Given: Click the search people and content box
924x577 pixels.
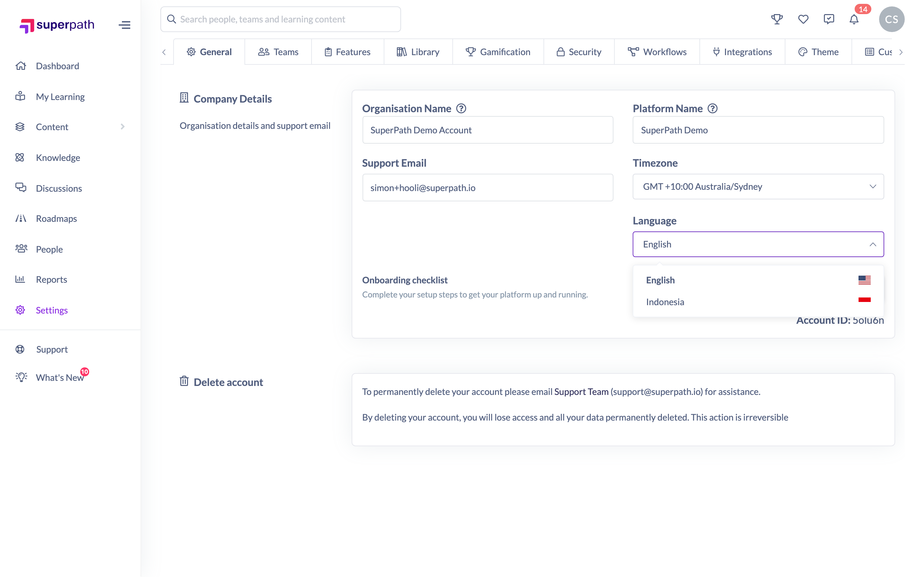Looking at the screenshot, I should (280, 19).
